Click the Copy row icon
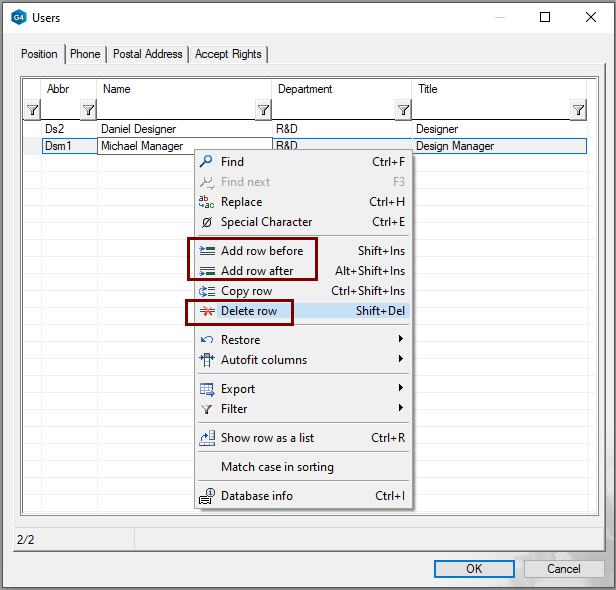This screenshot has width=616, height=590. [207, 291]
